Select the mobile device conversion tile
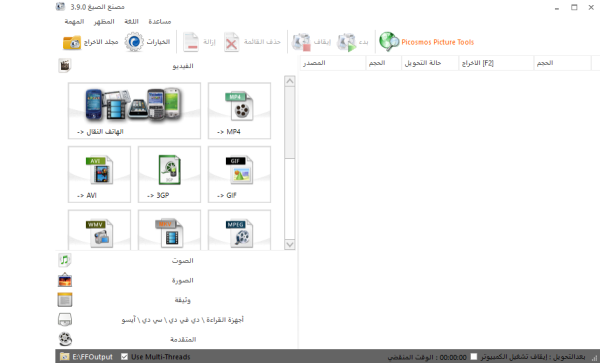 coord(134,111)
